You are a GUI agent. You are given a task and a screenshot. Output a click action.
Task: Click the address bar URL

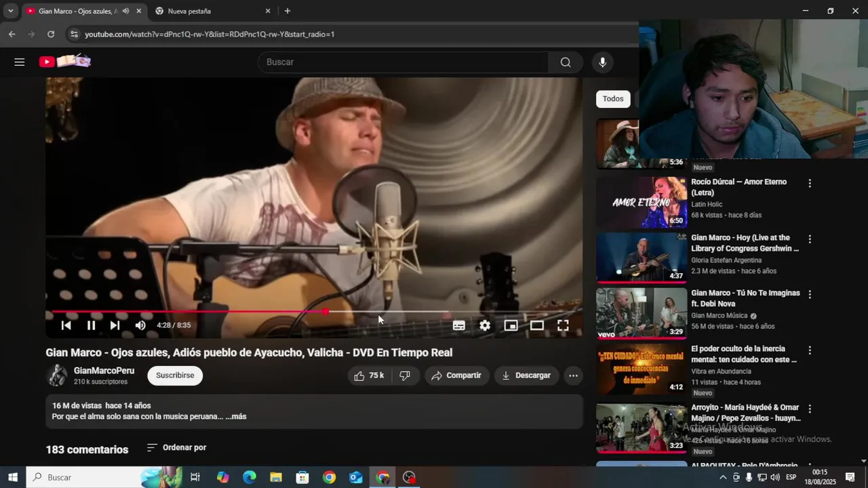coord(210,34)
